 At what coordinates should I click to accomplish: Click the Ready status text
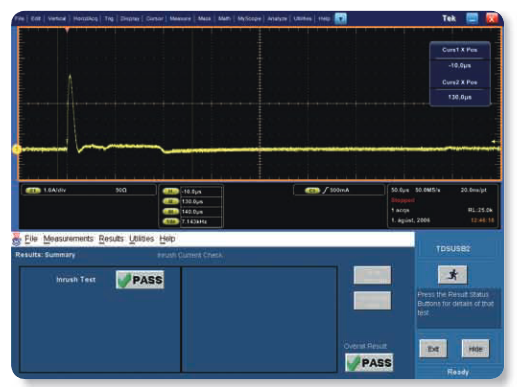pyautogui.click(x=458, y=372)
